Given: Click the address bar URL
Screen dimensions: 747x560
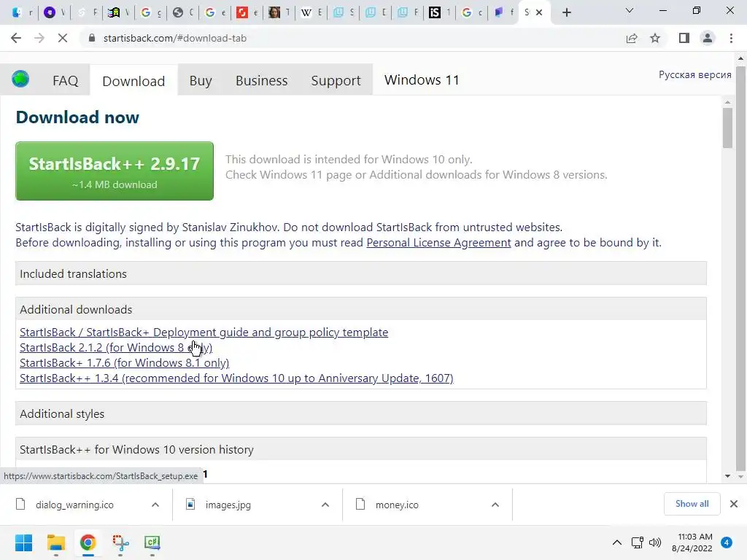Looking at the screenshot, I should [x=175, y=38].
